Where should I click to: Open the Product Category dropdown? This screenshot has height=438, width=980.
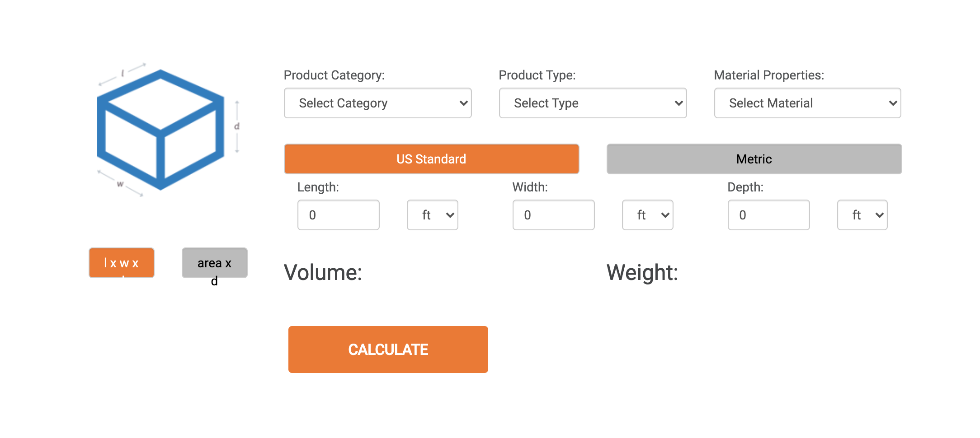(x=377, y=103)
